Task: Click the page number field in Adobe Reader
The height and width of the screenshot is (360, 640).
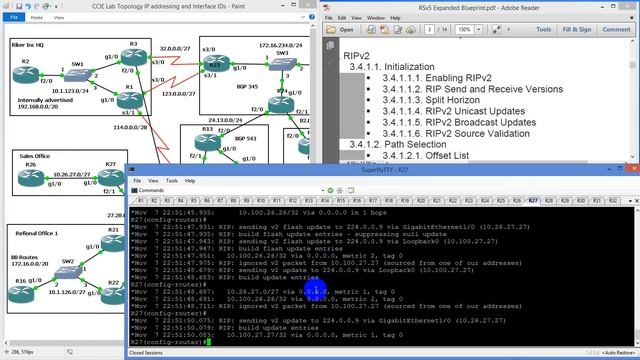Action: 429,30
